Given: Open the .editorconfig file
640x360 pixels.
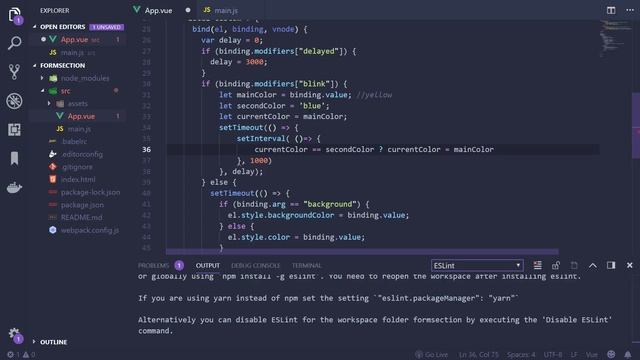Looking at the screenshot, I should (82, 154).
